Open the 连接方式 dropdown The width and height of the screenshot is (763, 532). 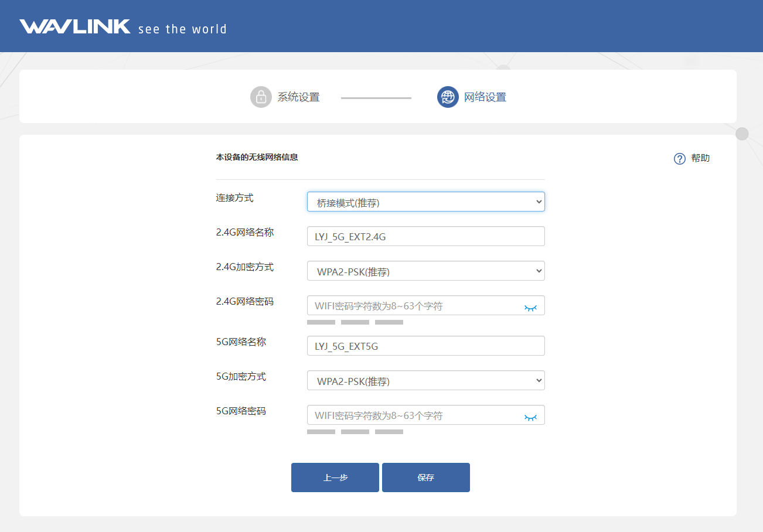[x=425, y=202]
